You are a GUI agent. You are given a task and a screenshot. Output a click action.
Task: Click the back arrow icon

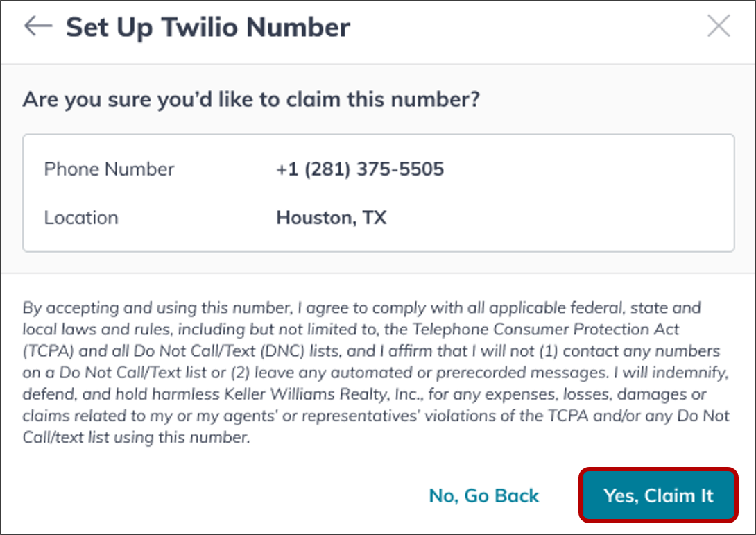pos(38,26)
